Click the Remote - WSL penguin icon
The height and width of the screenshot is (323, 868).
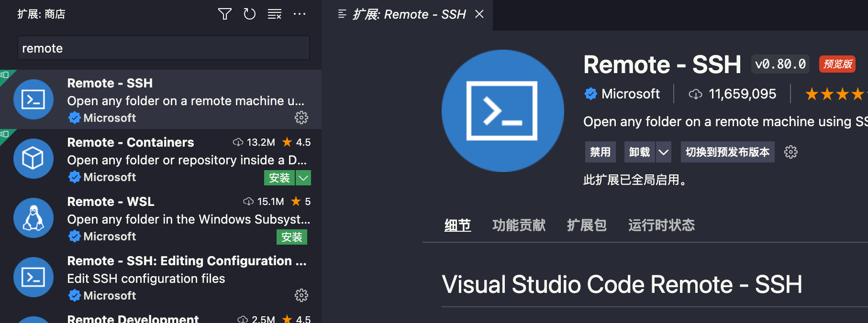[x=33, y=218]
